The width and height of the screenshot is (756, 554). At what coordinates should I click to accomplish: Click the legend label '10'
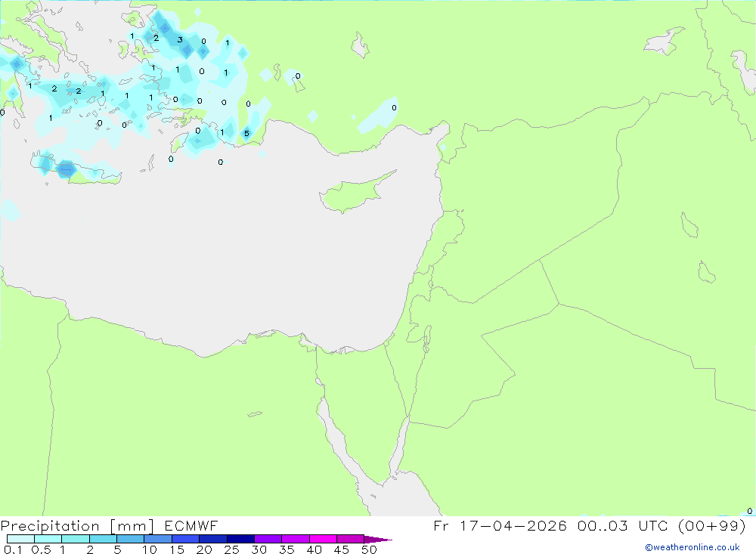coord(150,549)
